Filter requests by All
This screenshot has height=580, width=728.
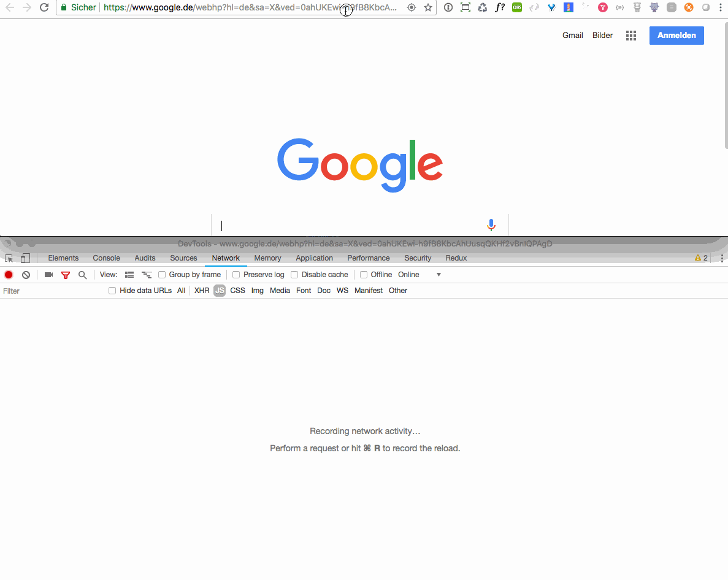181,291
